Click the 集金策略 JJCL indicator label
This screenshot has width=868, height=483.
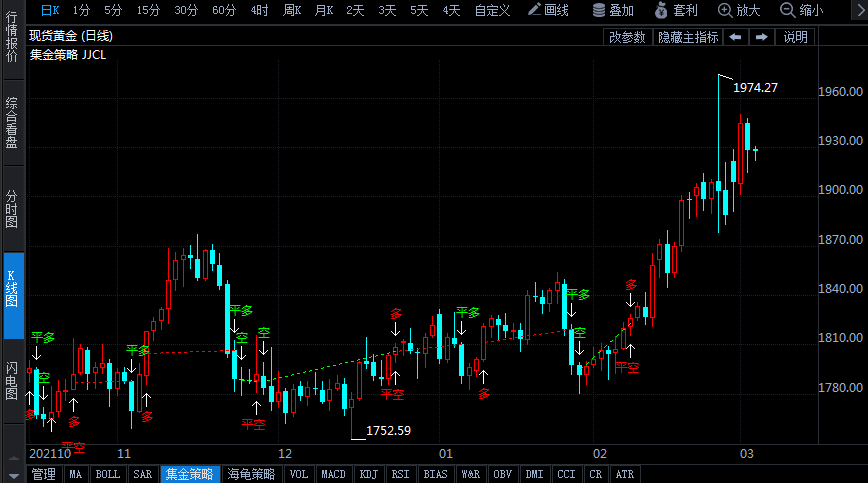(68, 55)
